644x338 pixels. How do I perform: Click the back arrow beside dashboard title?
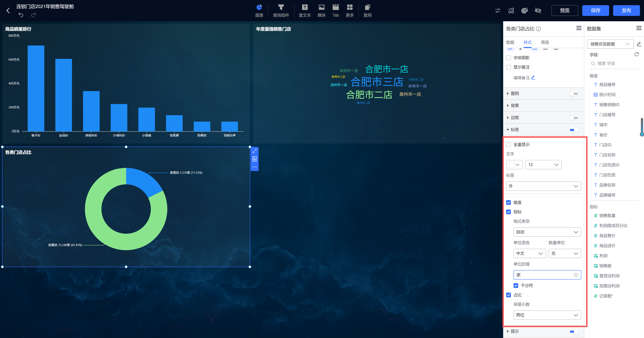[8, 11]
